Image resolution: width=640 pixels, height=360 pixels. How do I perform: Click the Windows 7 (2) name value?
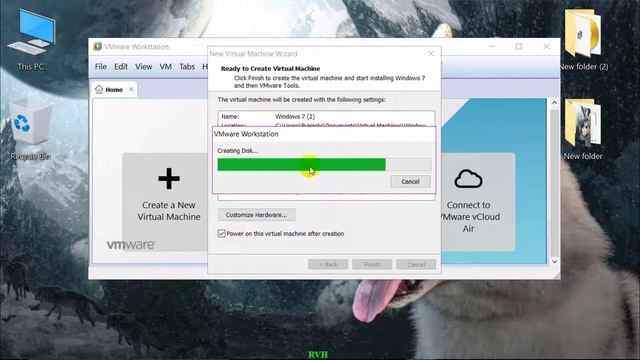click(295, 116)
